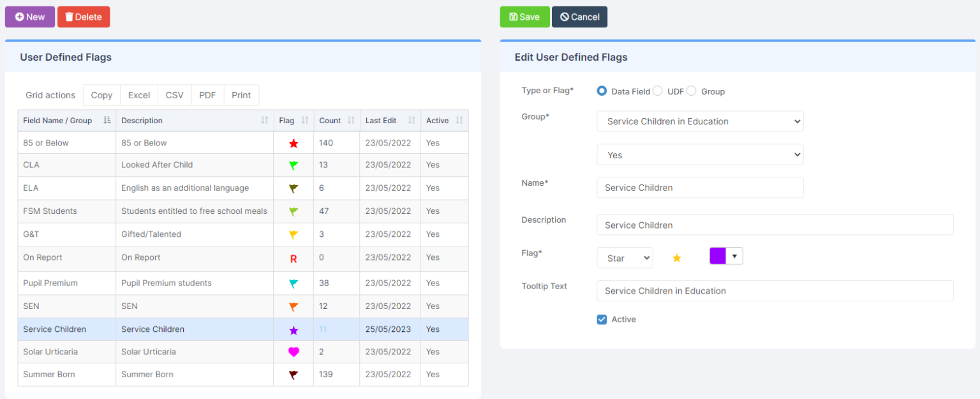
Task: Open the purple flag color picker
Action: (725, 255)
